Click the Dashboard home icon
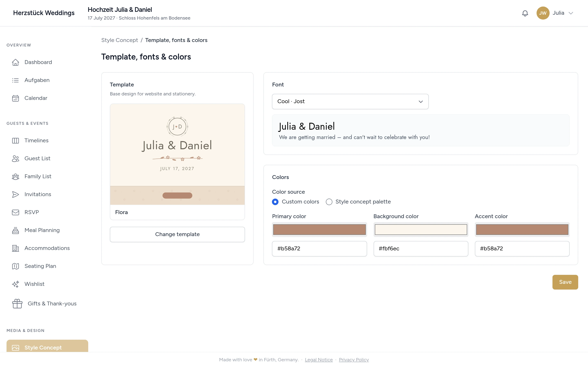 [16, 62]
